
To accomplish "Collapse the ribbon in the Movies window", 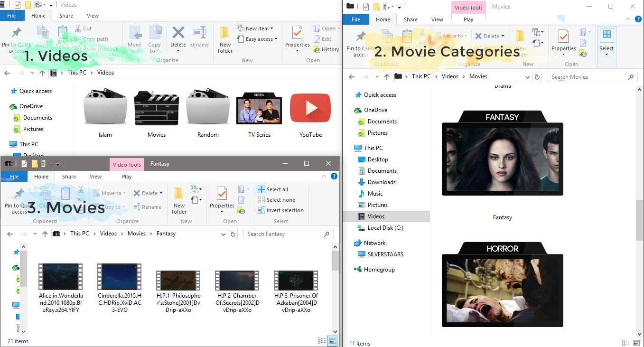I will click(x=628, y=19).
